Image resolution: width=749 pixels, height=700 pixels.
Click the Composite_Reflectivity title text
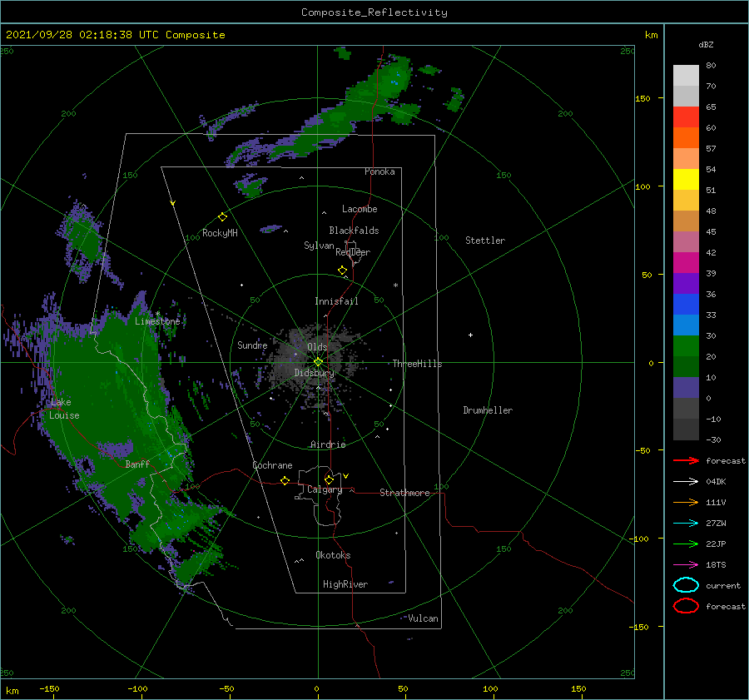[374, 12]
